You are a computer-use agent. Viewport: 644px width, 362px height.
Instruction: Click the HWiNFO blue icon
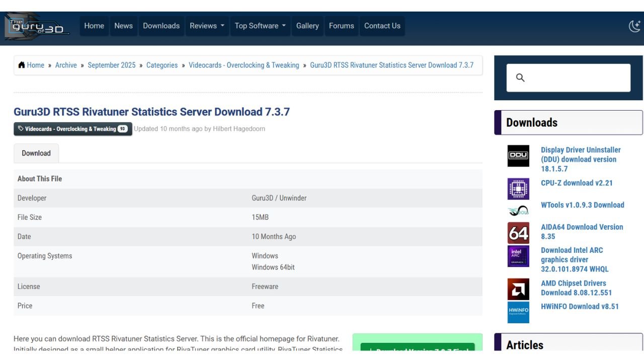[x=518, y=312]
